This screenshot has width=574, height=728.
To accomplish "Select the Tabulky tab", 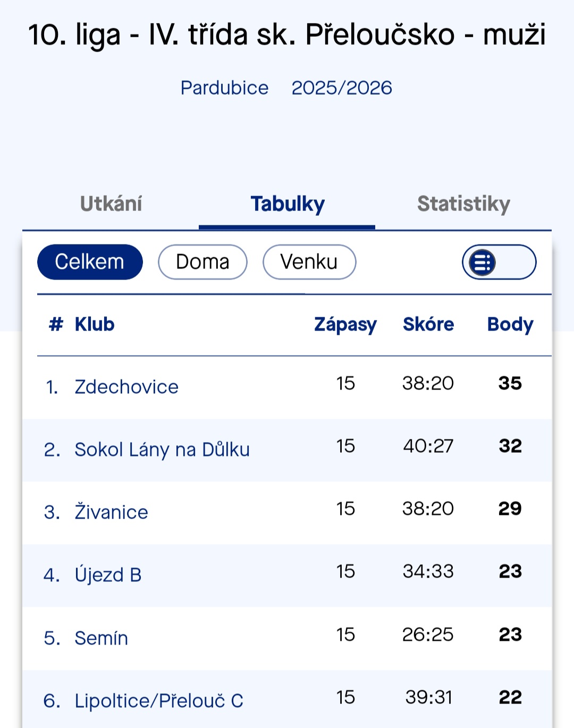I will click(x=288, y=204).
